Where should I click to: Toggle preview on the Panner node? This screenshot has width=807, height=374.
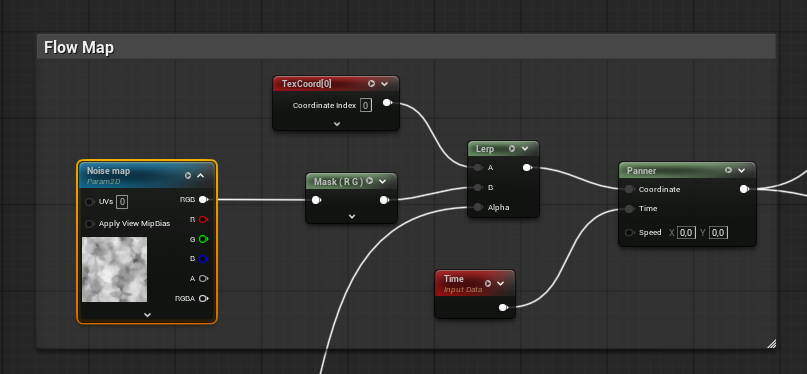[728, 170]
